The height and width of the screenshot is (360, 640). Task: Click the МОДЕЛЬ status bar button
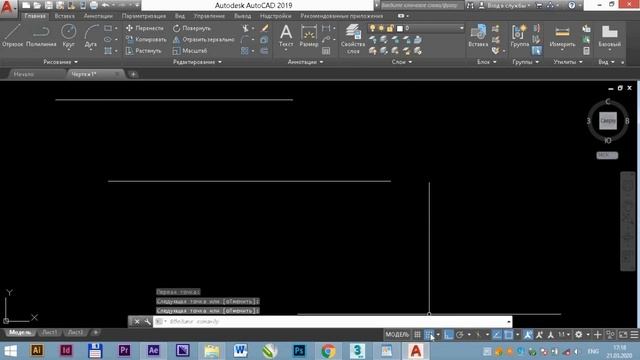point(397,335)
